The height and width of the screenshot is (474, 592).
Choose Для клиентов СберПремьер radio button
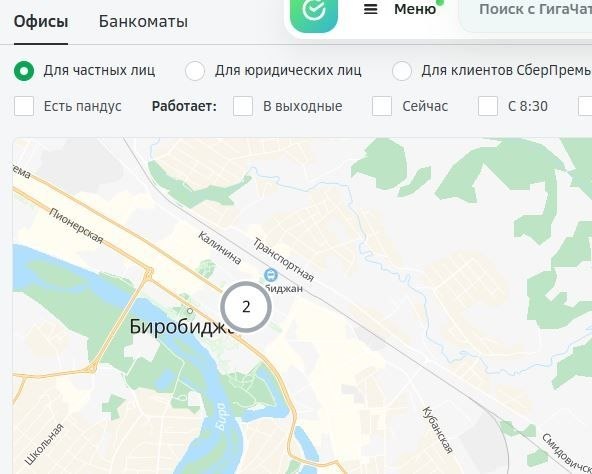click(402, 71)
